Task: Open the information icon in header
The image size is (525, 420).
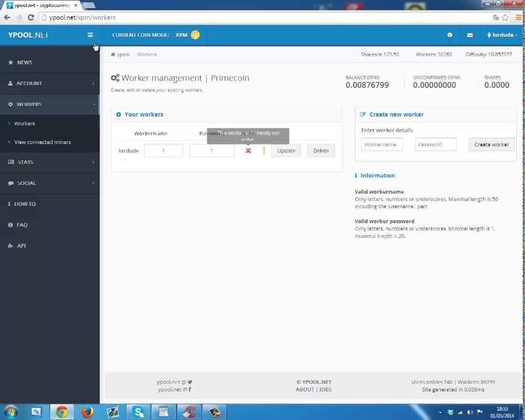Action: 450,35
